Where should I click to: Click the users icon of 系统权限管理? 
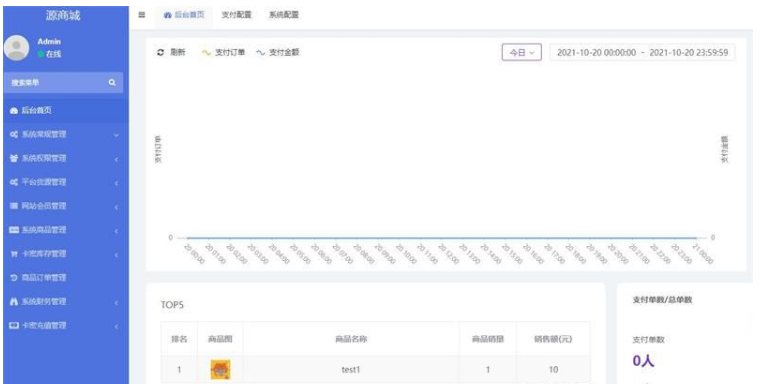click(14, 158)
